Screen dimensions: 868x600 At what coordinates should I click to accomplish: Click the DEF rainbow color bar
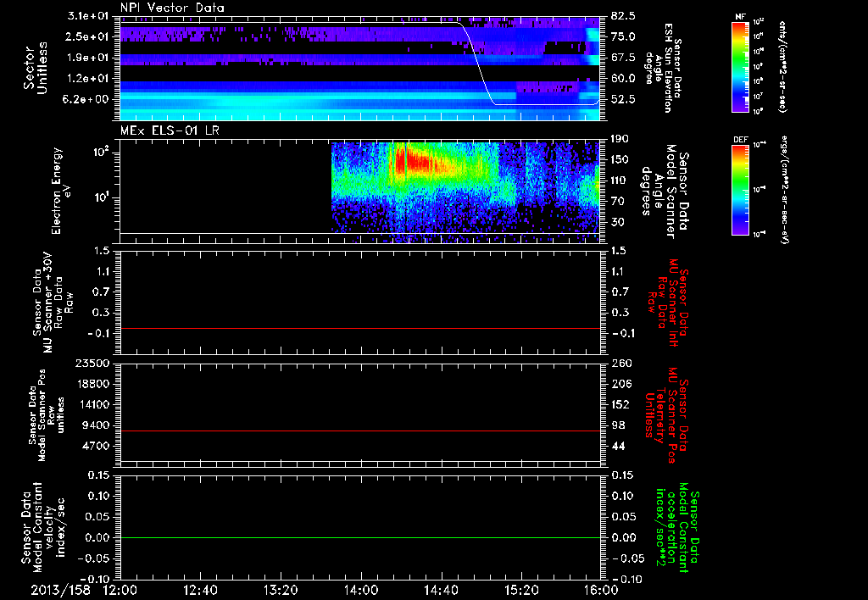click(x=741, y=190)
